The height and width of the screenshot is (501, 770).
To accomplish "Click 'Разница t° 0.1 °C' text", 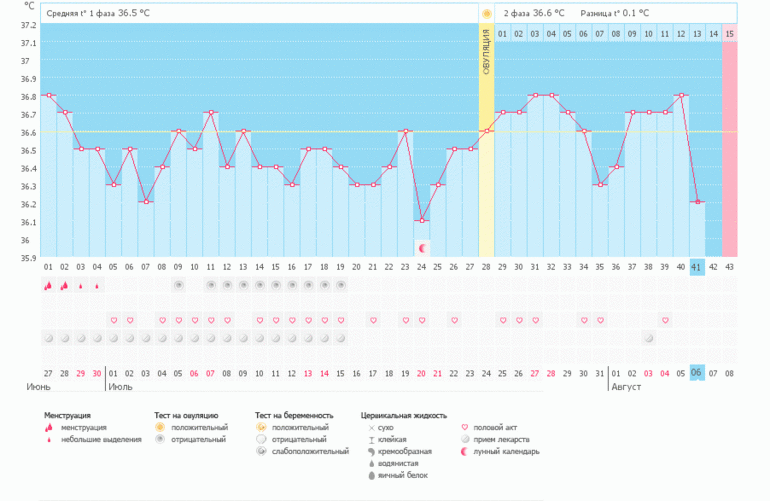I will click(614, 13).
